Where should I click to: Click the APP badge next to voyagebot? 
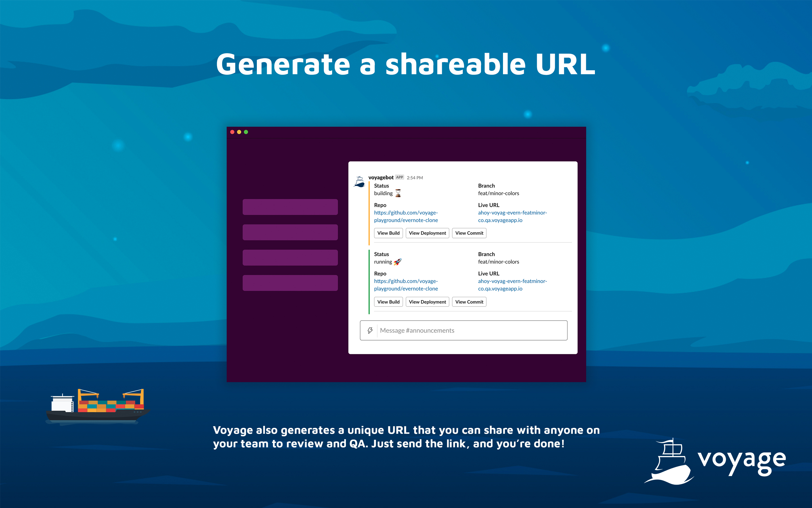click(x=399, y=177)
